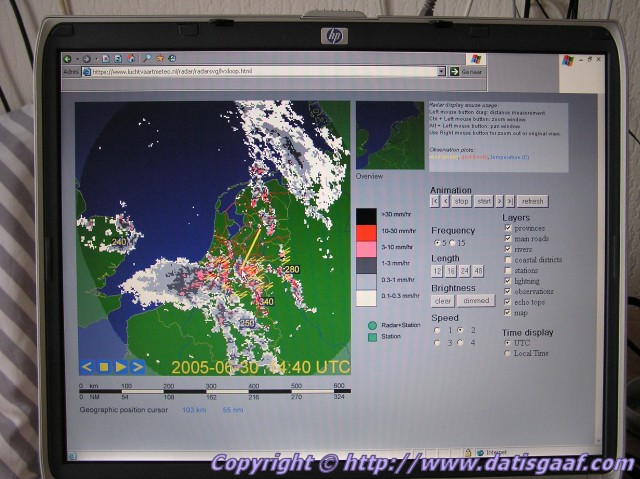Step back with the yellow left arrow

point(87,366)
